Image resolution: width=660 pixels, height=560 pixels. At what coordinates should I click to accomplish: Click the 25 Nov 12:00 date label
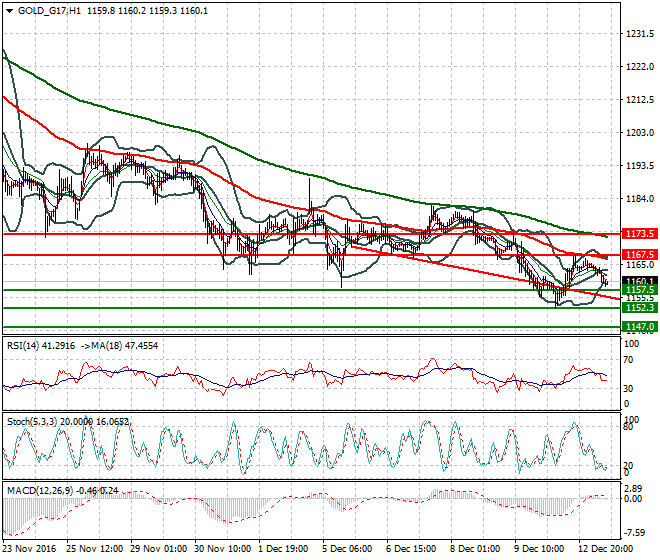point(94,549)
